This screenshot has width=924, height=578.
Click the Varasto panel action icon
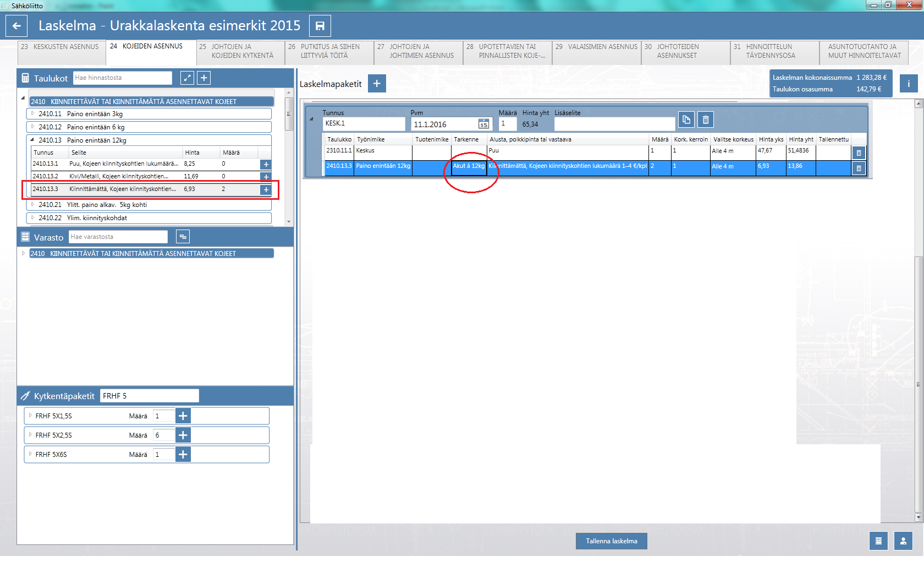183,237
